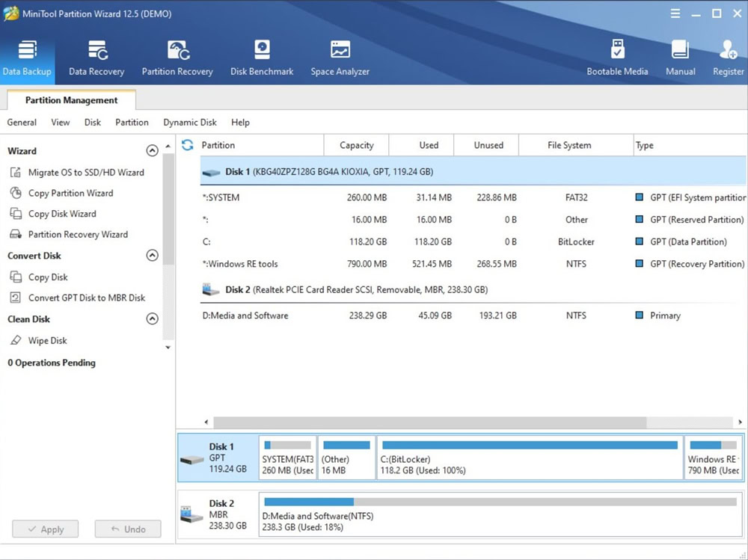Sort by the Used column header
The image size is (748, 560).
coord(421,145)
